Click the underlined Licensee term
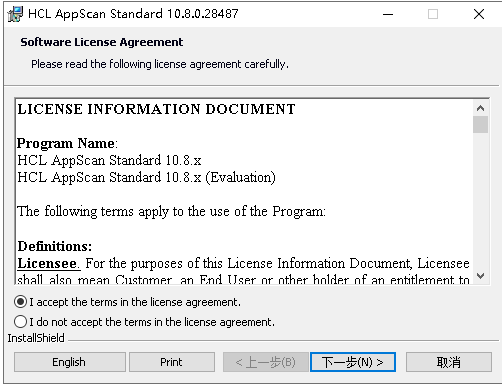The height and width of the screenshot is (385, 502). (48, 264)
